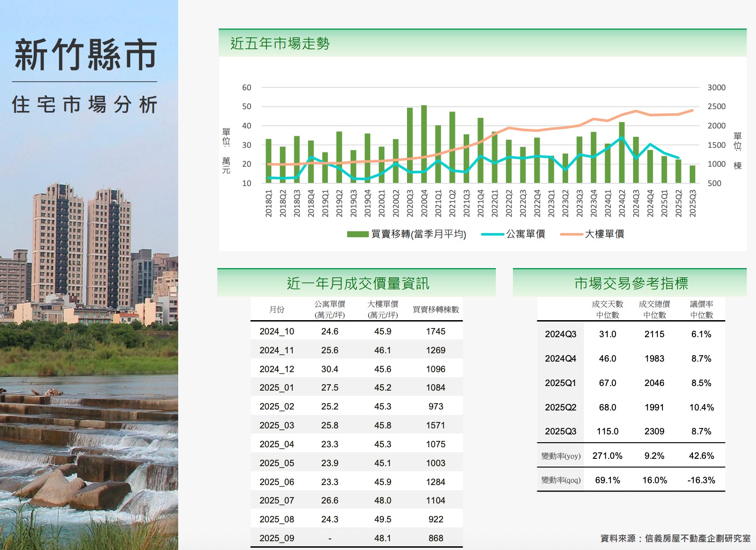This screenshot has width=756, height=550.
Task: Click the 住宅市場分析 subtitle
Action: pyautogui.click(x=85, y=105)
